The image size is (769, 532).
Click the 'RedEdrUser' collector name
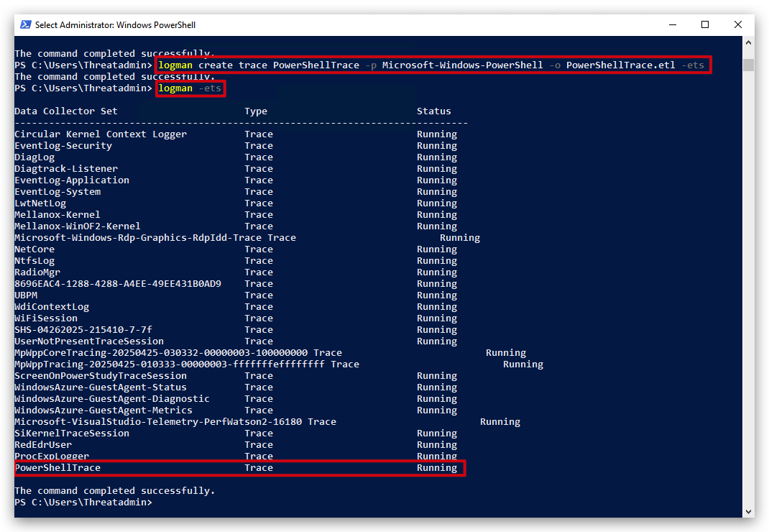(x=43, y=444)
